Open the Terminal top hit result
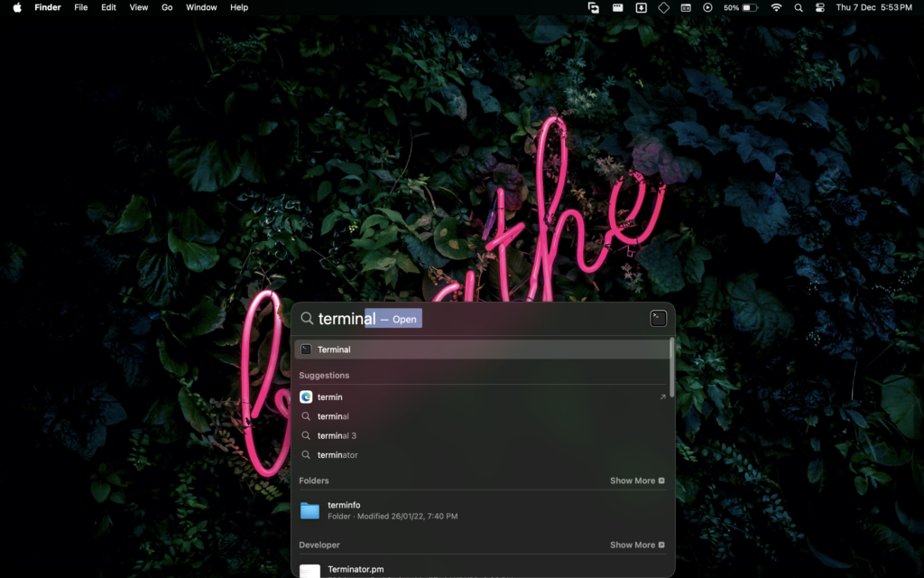Image resolution: width=924 pixels, height=578 pixels. coord(482,350)
